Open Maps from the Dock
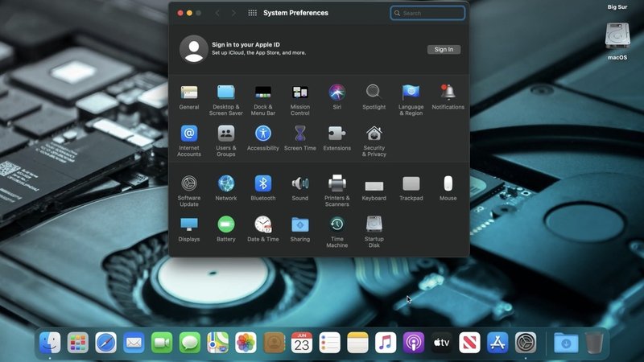This screenshot has height=362, width=644. click(x=217, y=343)
